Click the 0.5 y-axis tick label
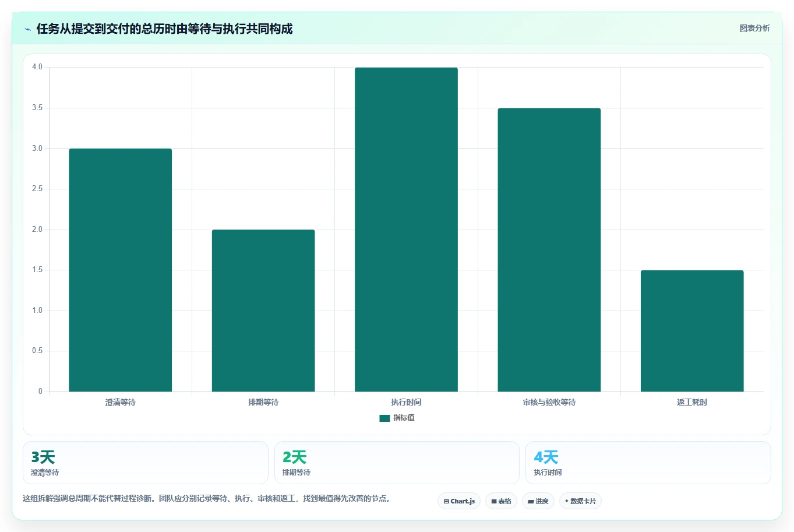This screenshot has width=794, height=532. pos(37,351)
